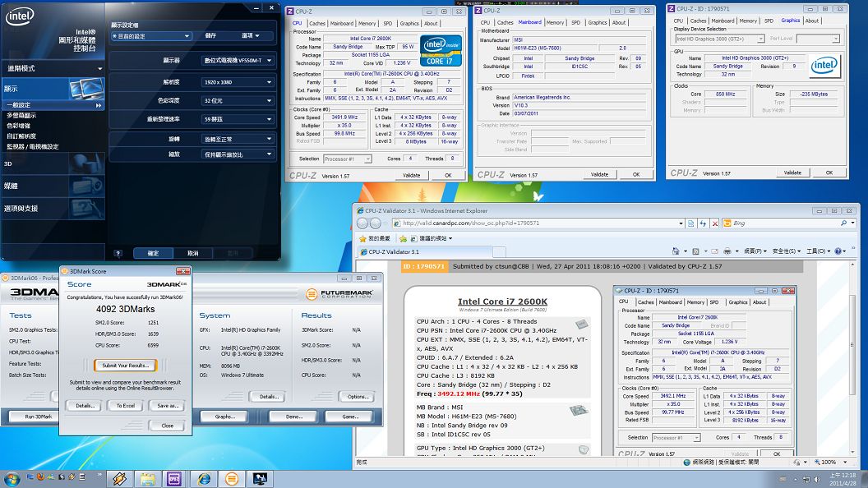
Task: Click 取消 cancel button in Intel panel
Action: point(192,253)
